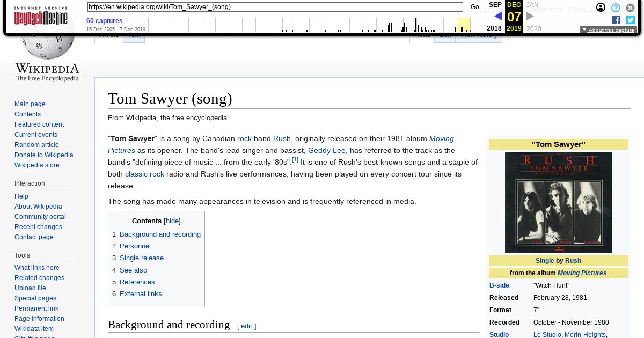Open Community portal link
This screenshot has width=644, height=338.
40,217
